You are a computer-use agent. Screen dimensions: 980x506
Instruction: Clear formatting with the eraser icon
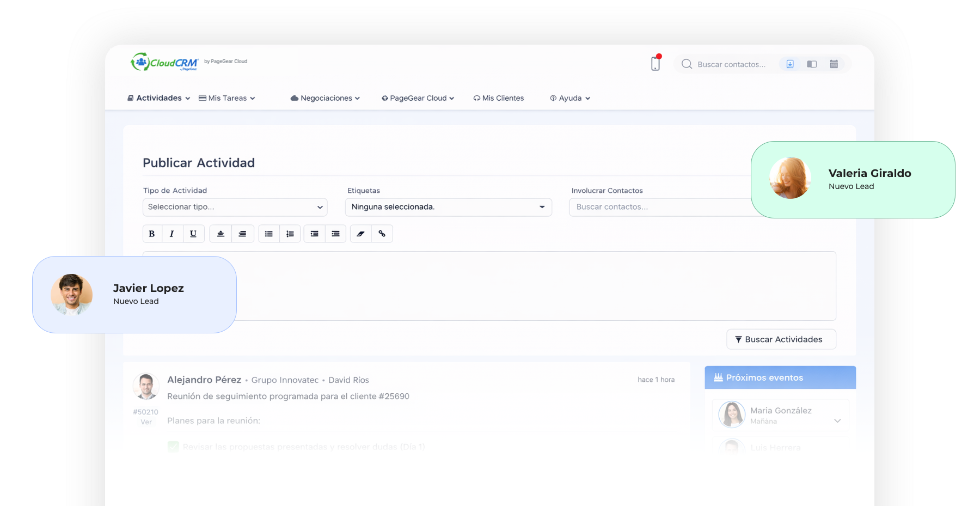tap(360, 234)
